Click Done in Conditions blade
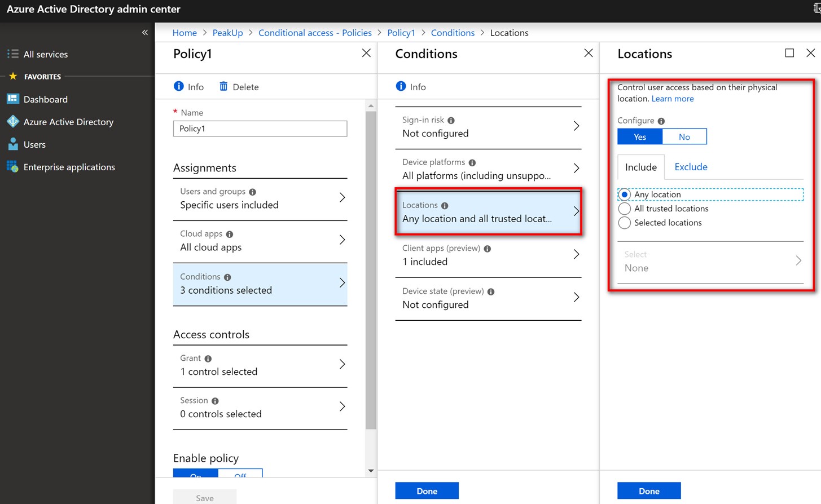Viewport: 821px width, 504px height. 427,491
